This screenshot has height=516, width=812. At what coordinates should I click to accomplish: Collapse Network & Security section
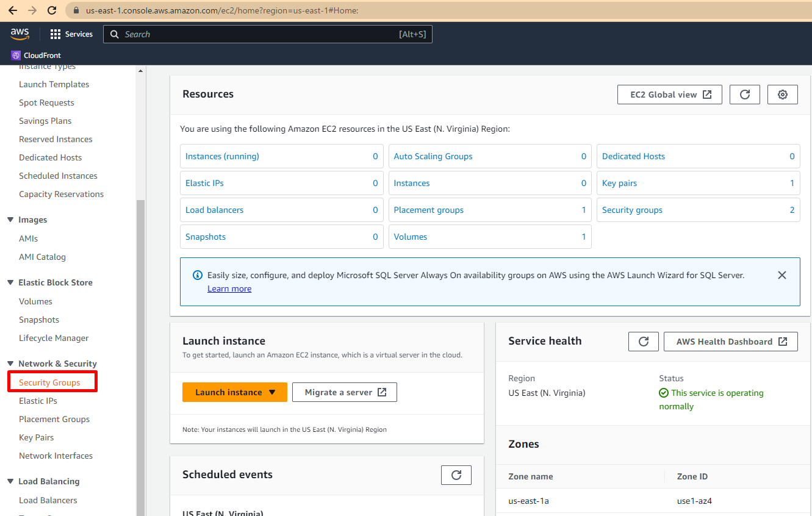(10, 364)
